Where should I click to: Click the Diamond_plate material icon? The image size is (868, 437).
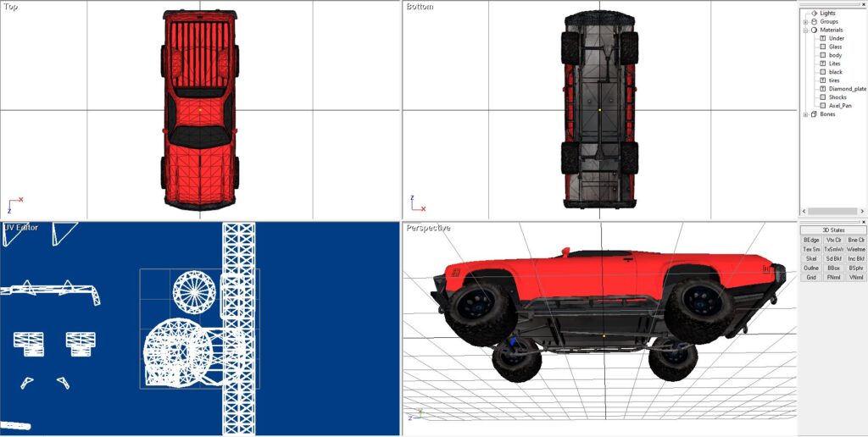click(x=822, y=89)
